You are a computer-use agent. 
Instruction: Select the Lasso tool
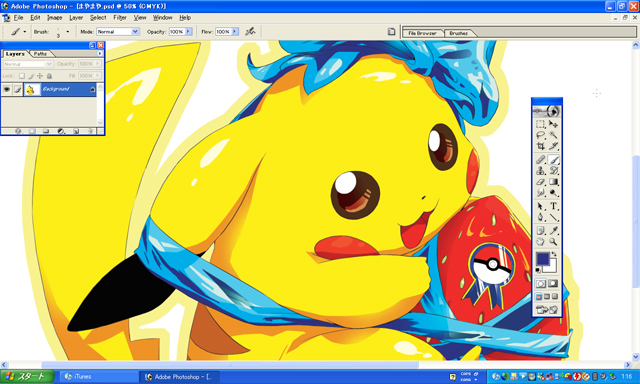click(541, 135)
